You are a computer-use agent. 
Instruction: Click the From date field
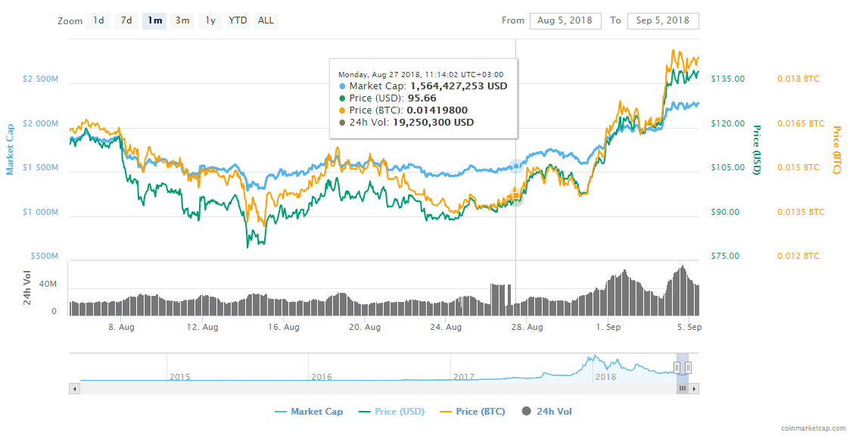[565, 20]
